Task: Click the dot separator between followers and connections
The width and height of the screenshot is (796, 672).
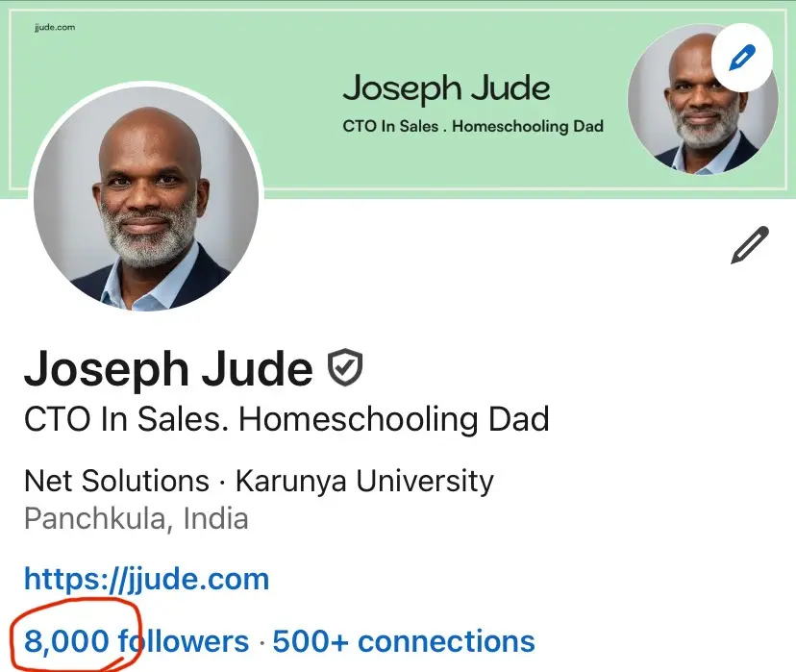Action: click(261, 642)
